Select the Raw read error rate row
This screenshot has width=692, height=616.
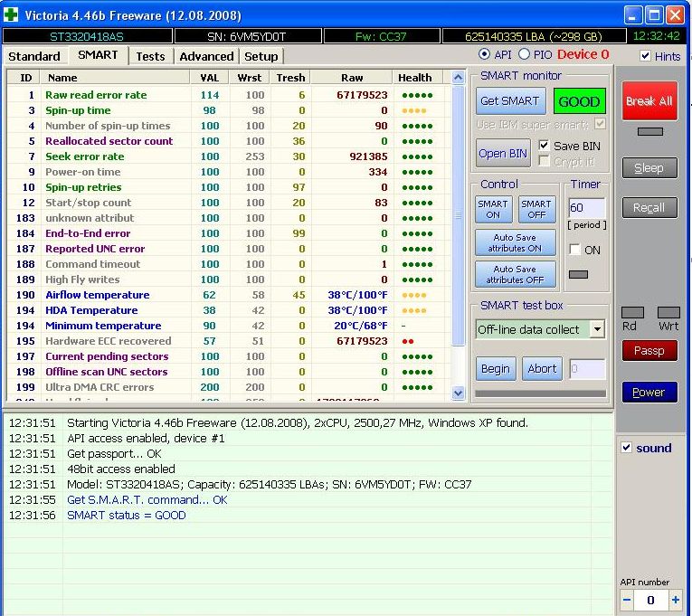point(229,95)
